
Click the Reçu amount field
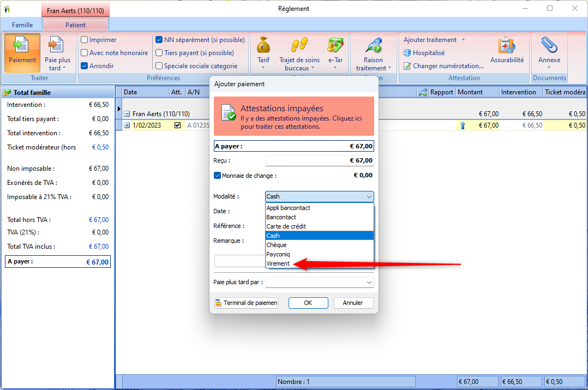click(x=319, y=161)
